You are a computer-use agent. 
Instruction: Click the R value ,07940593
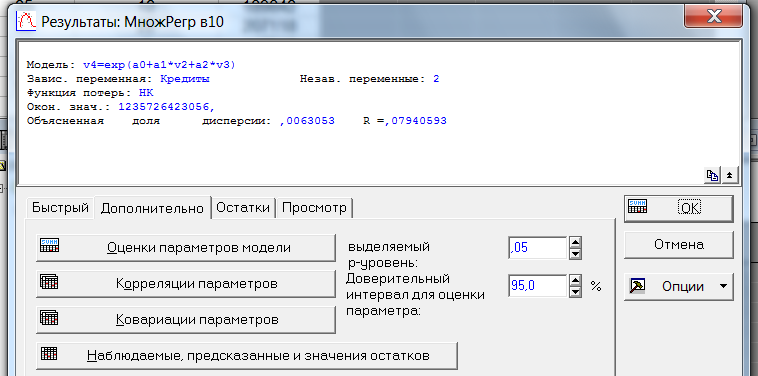(416, 121)
